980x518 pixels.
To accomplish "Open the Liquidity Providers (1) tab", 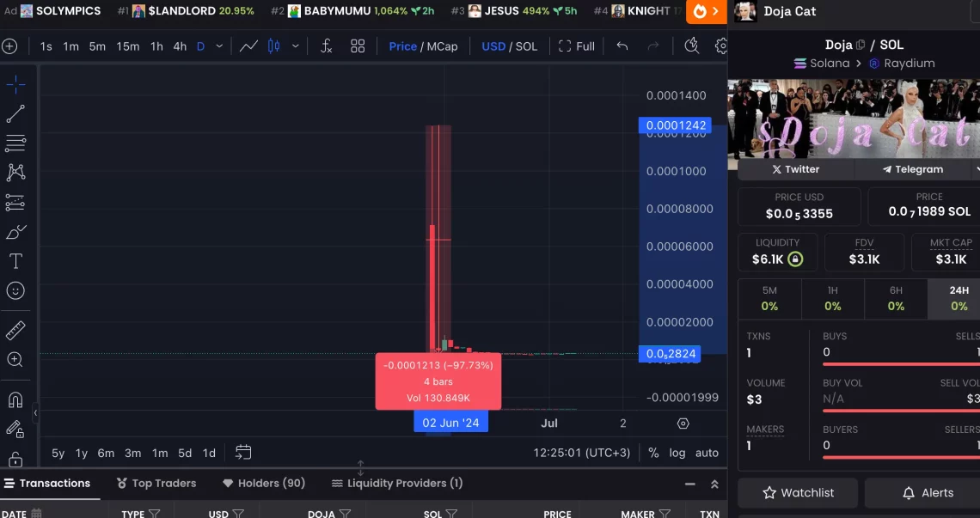I will tap(397, 483).
